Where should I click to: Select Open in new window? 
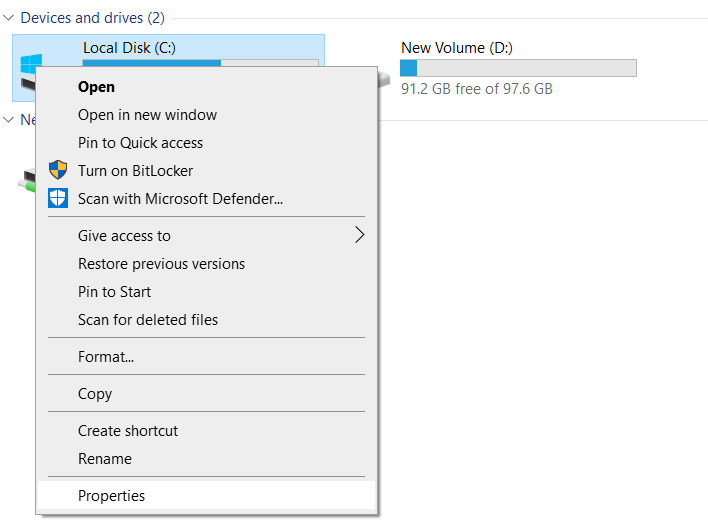pyautogui.click(x=206, y=115)
